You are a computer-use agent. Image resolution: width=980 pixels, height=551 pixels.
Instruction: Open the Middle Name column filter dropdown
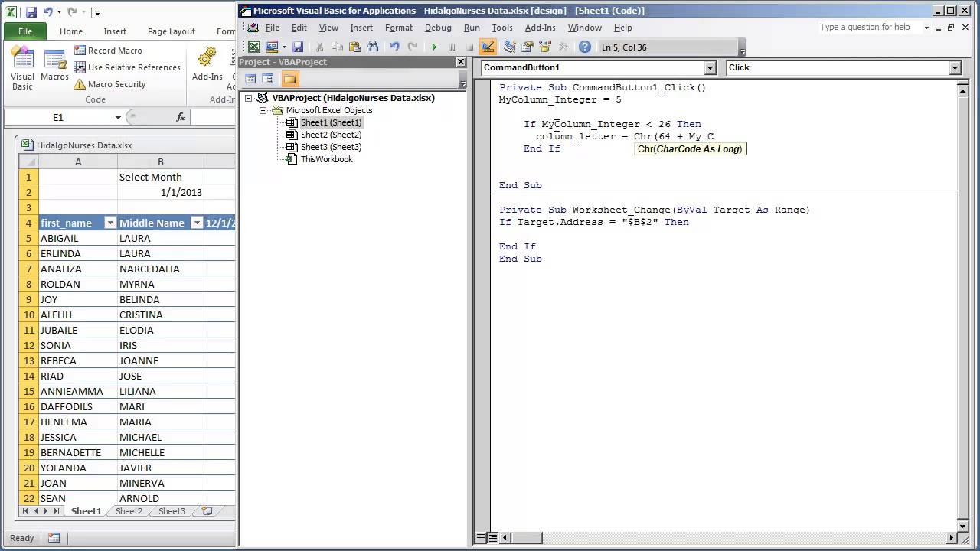(x=197, y=223)
